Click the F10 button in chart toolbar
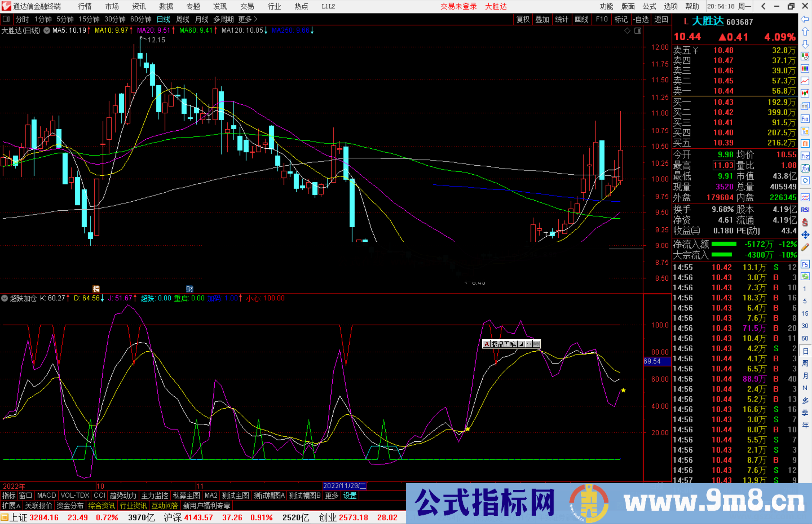The image size is (812, 524). tap(601, 19)
